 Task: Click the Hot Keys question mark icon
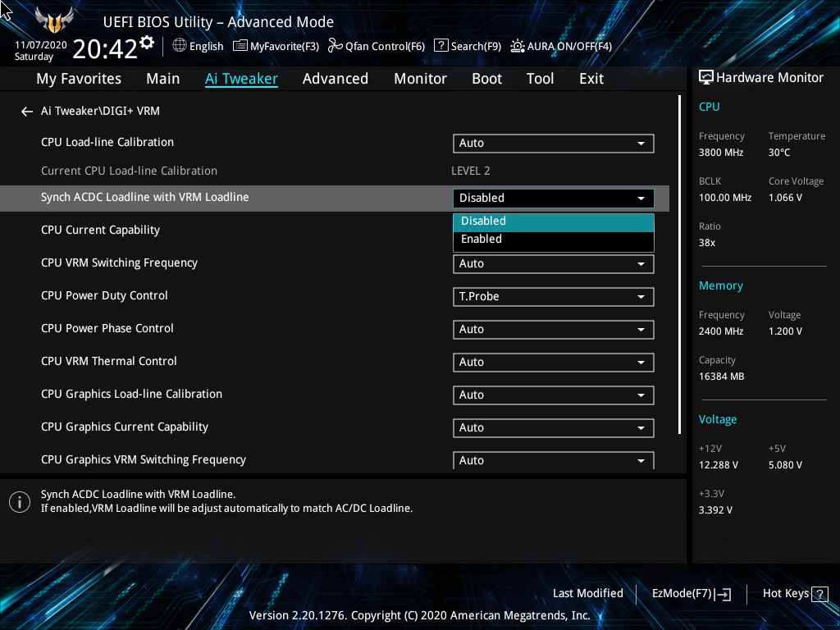tap(819, 594)
